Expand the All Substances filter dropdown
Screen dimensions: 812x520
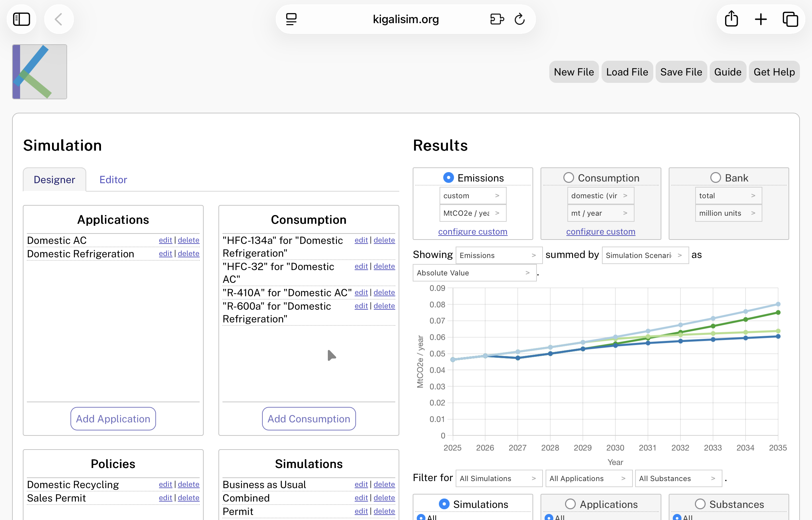678,478
